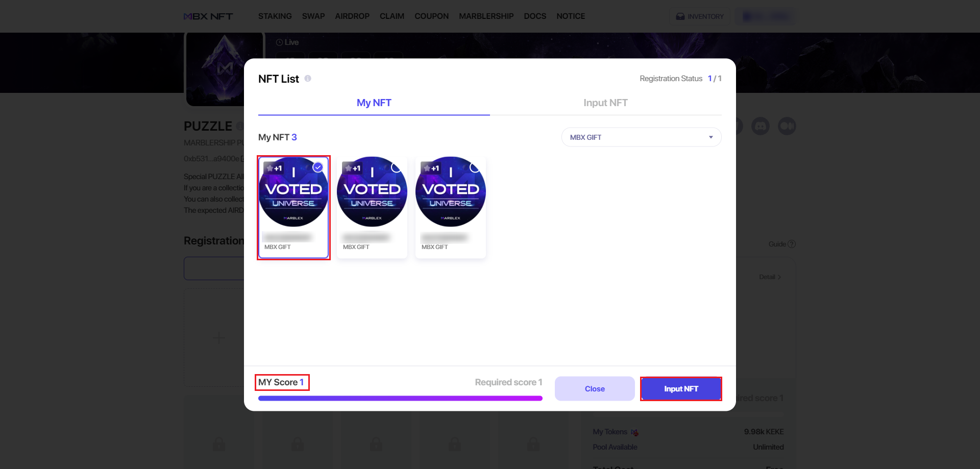
Task: Click the My Score progress bar
Action: point(400,399)
